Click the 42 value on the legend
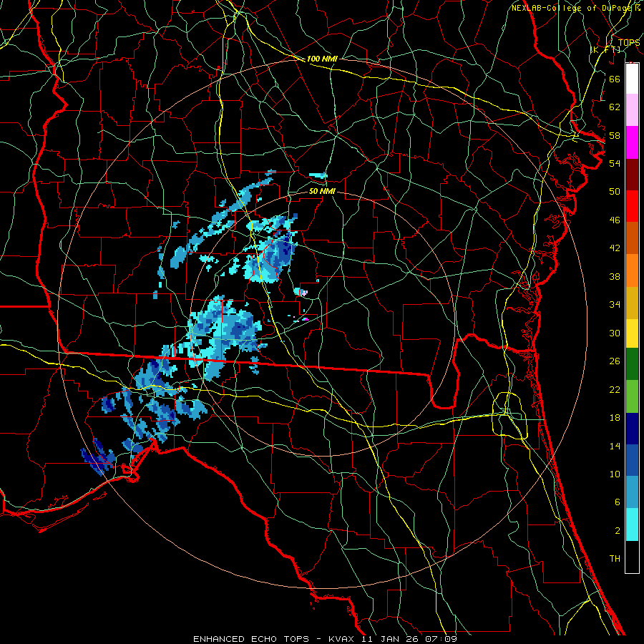Screen dimensions: 644x644 [615, 248]
